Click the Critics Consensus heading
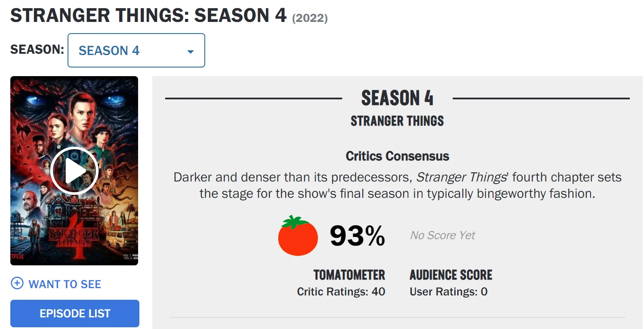 point(397,156)
